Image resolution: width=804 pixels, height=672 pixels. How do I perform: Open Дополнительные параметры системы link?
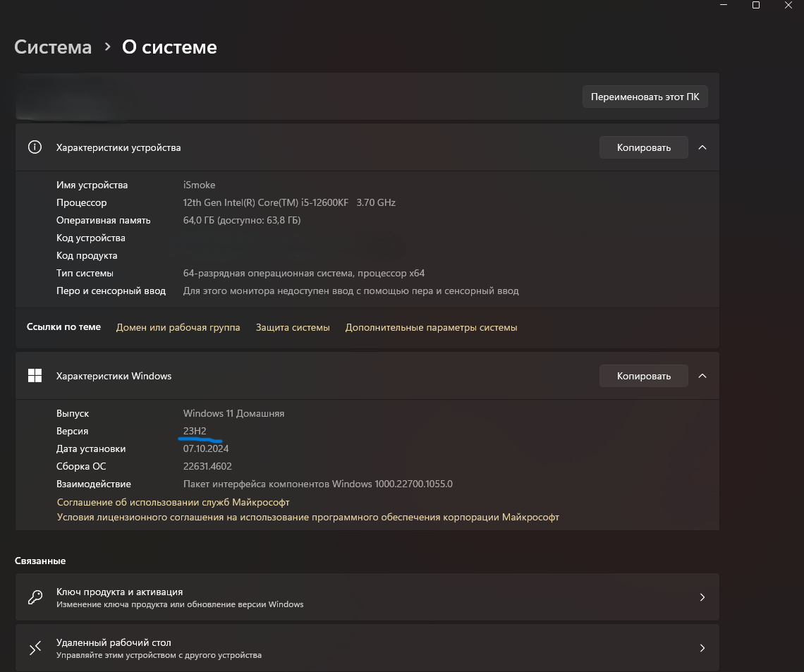pos(431,327)
